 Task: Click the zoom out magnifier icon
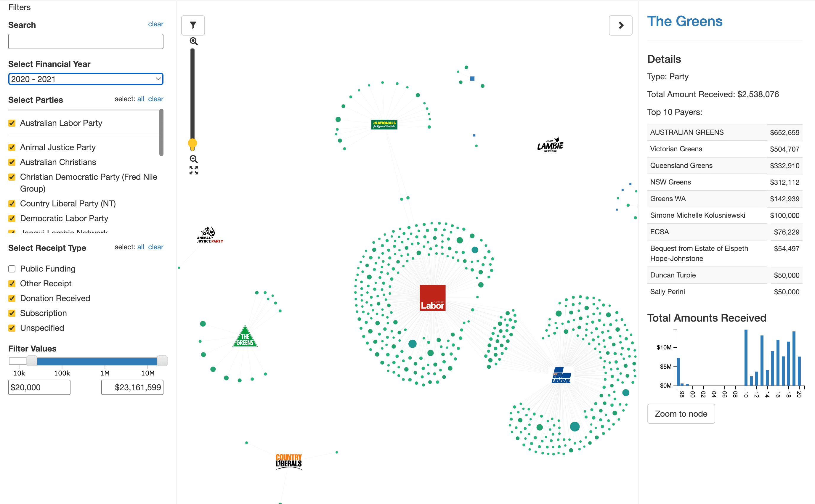(194, 159)
